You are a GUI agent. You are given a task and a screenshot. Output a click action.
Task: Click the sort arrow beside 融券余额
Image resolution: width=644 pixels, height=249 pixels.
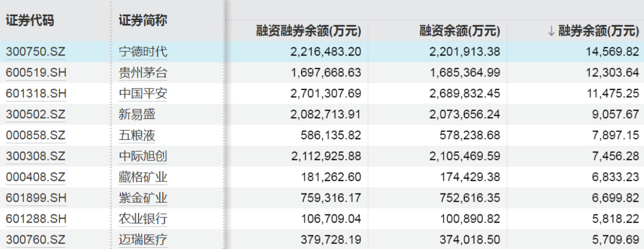(x=551, y=31)
